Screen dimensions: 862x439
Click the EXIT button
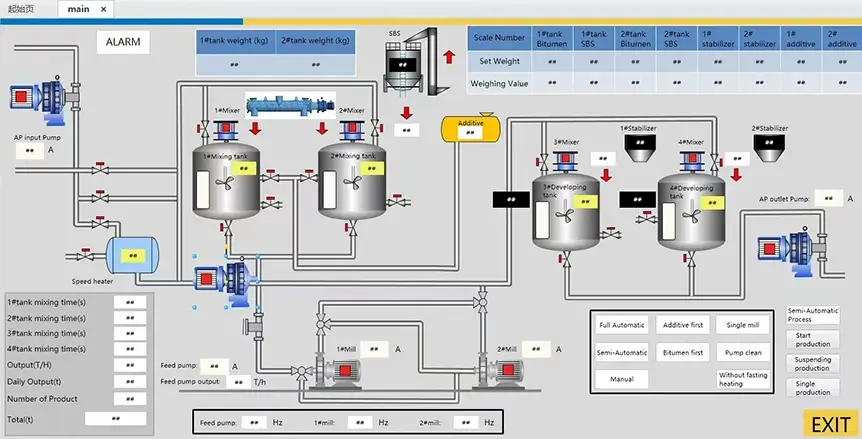[830, 423]
